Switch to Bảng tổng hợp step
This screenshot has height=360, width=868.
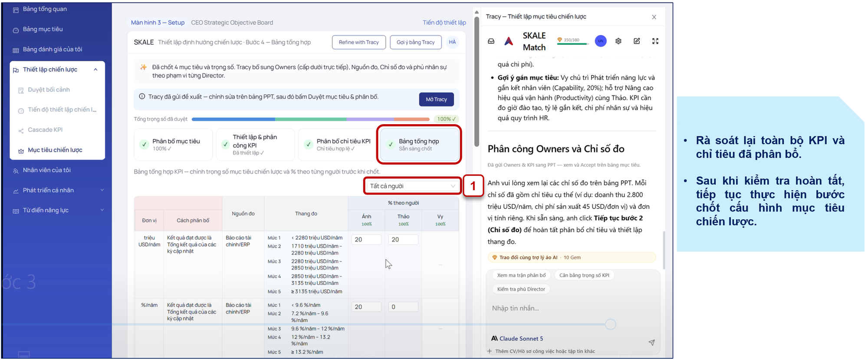419,145
